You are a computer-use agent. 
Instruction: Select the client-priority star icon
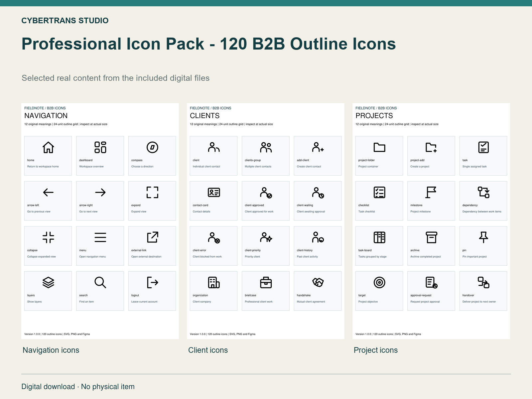(x=266, y=237)
